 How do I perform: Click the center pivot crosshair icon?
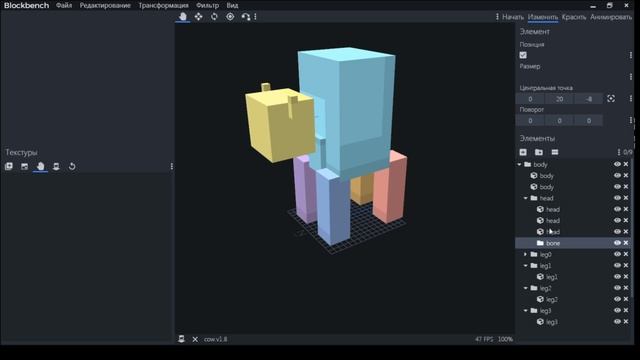pos(611,98)
